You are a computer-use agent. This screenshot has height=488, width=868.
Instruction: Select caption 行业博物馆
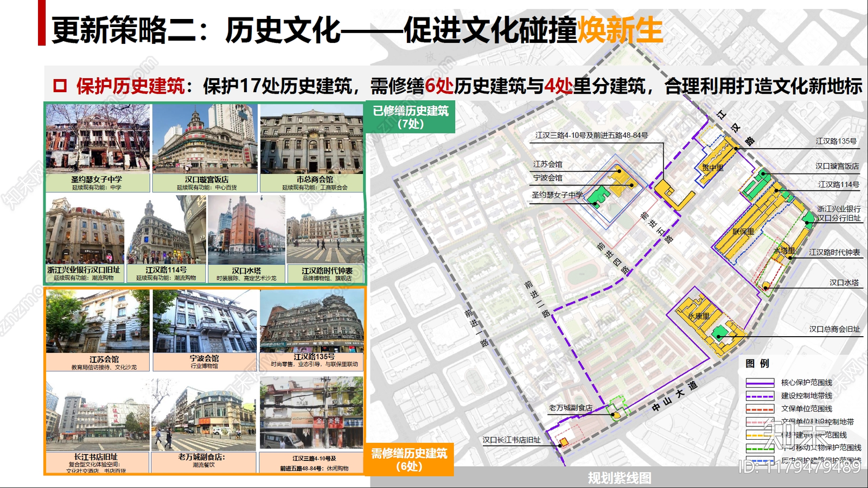pos(204,367)
